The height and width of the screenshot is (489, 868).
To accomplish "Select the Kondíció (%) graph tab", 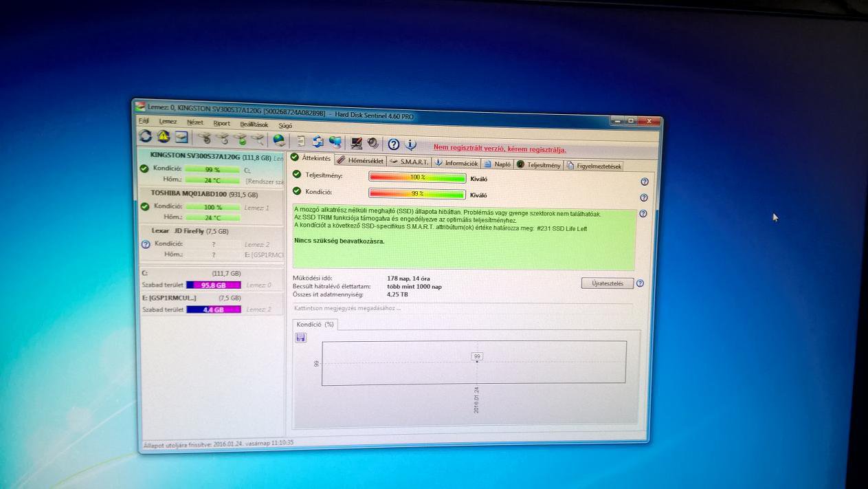I will click(x=315, y=324).
